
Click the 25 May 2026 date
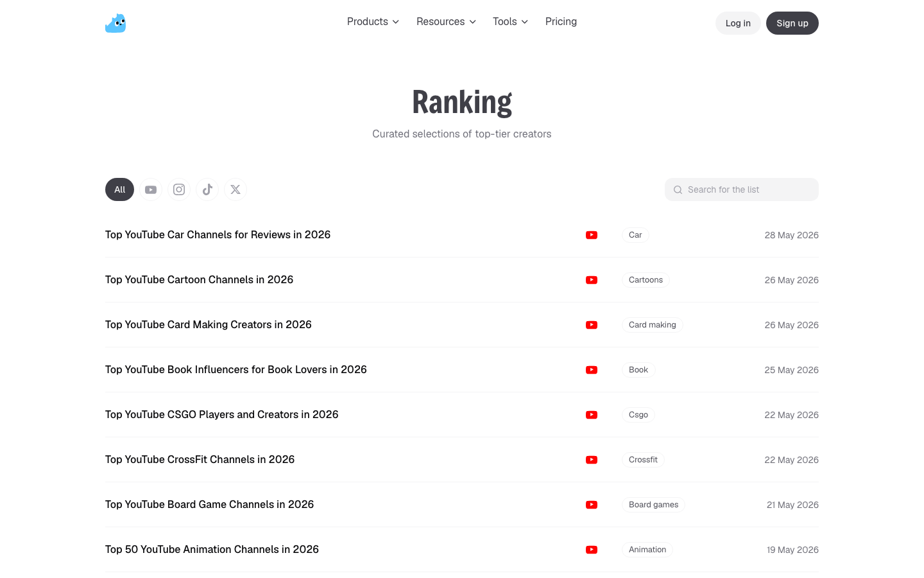tap(791, 370)
